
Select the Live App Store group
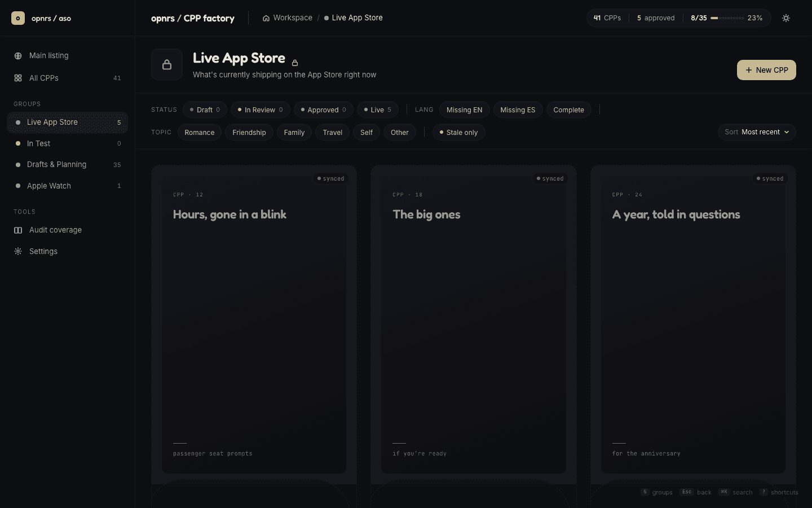click(68, 122)
